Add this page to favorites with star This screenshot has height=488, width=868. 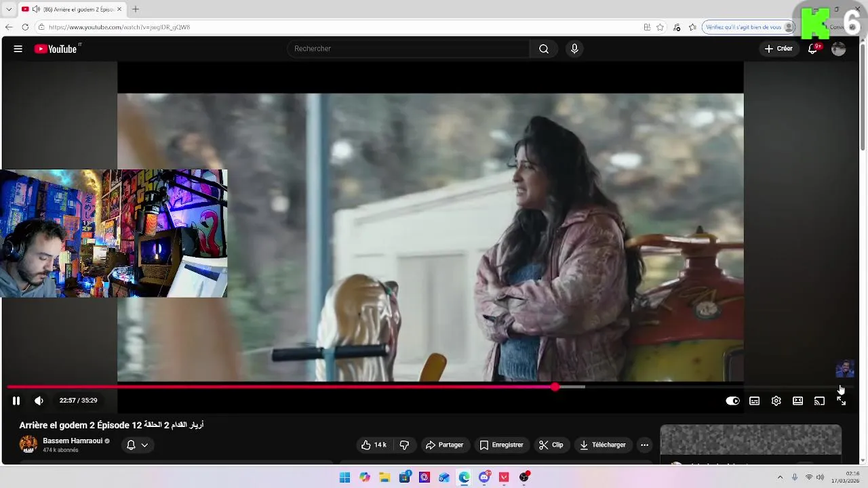point(660,27)
